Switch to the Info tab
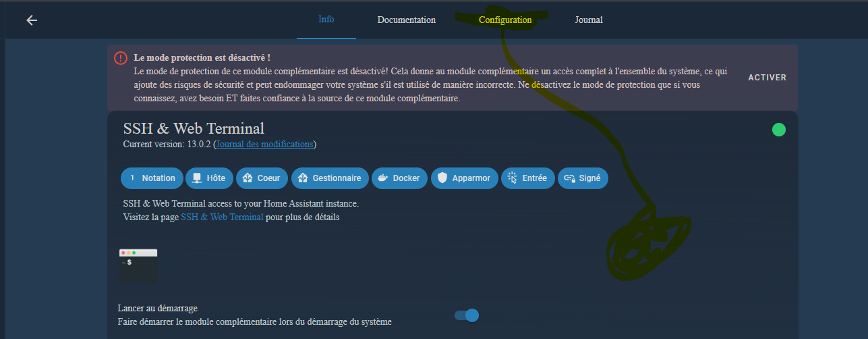The width and height of the screenshot is (868, 339). [x=326, y=20]
